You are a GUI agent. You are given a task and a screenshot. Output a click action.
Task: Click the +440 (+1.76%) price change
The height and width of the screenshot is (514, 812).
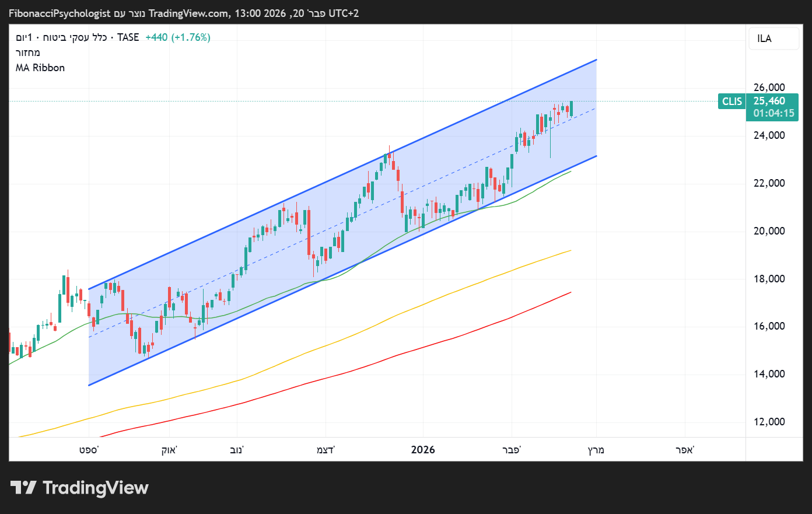[x=178, y=37]
